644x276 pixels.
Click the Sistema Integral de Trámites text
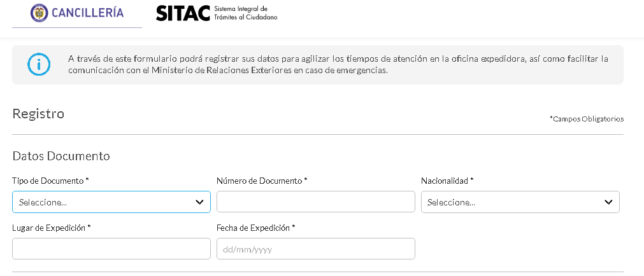point(246,13)
